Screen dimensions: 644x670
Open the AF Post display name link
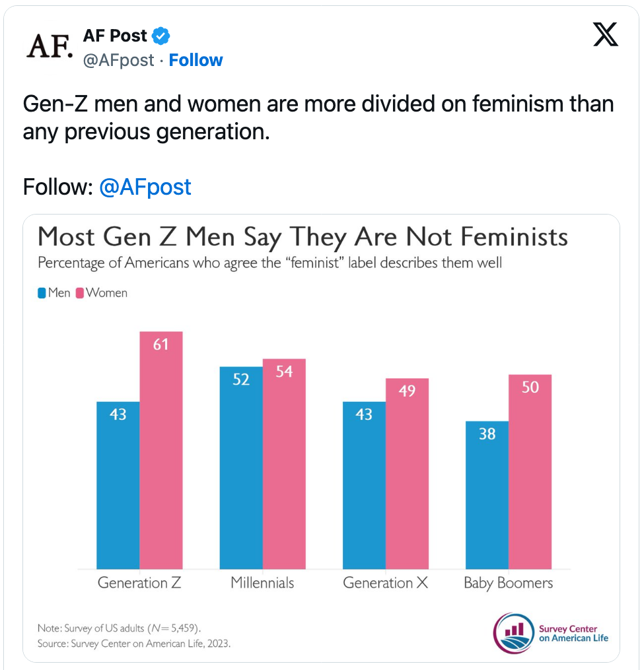pyautogui.click(x=115, y=36)
